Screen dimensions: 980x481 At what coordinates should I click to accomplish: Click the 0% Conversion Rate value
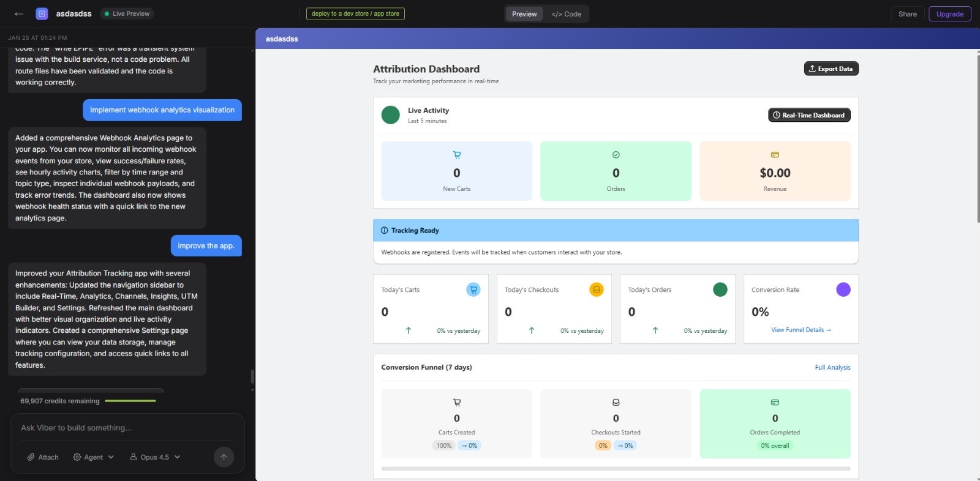click(760, 312)
